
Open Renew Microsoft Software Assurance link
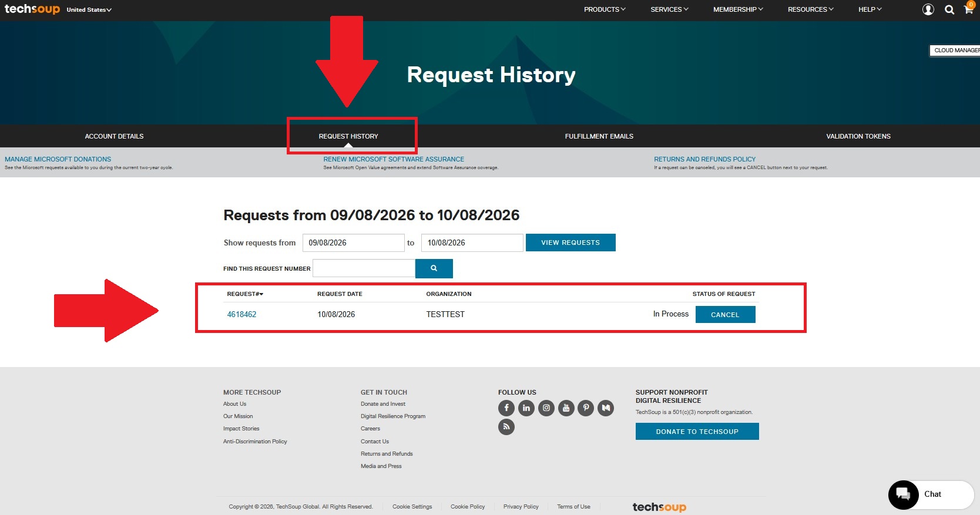[394, 159]
